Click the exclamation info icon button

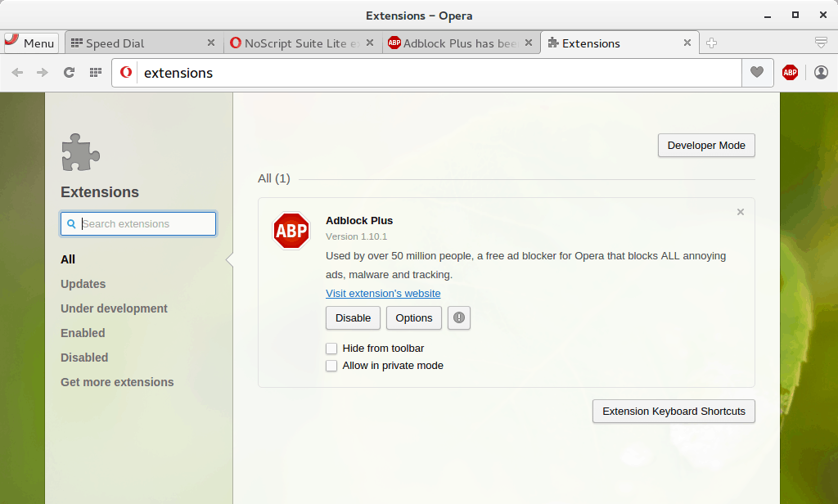(x=459, y=318)
